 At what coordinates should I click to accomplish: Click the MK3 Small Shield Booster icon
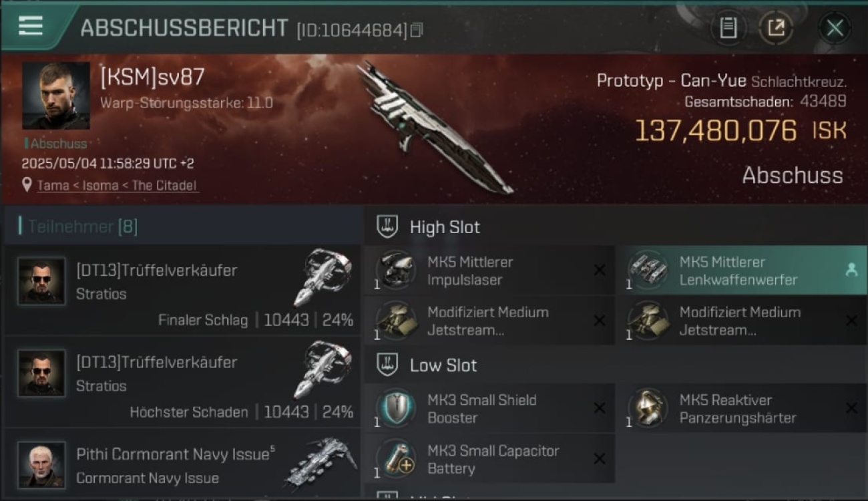coord(395,408)
